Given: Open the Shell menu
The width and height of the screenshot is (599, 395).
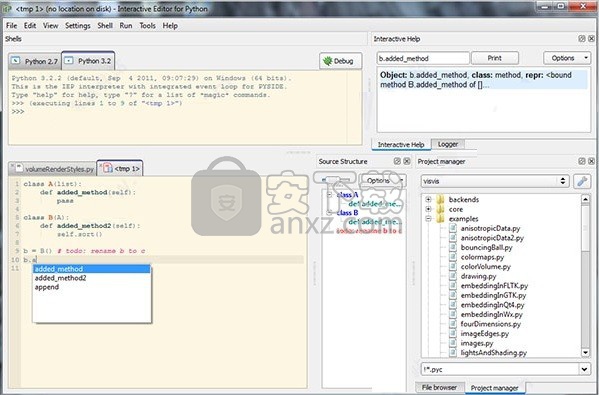Looking at the screenshot, I should [x=105, y=26].
